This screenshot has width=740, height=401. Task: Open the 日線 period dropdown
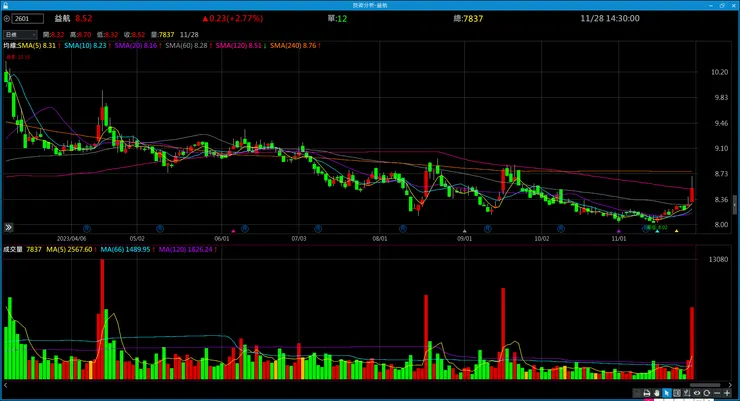tap(20, 34)
